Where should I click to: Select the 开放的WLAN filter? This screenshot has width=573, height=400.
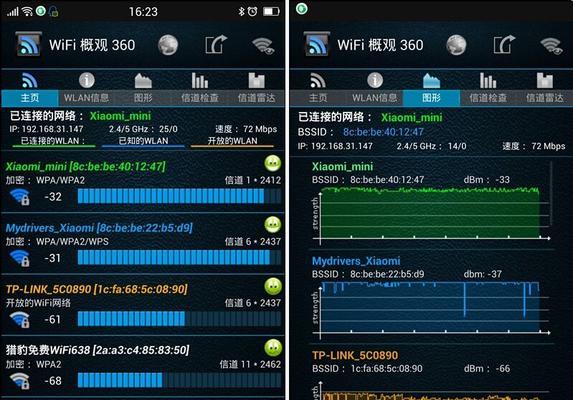point(232,141)
